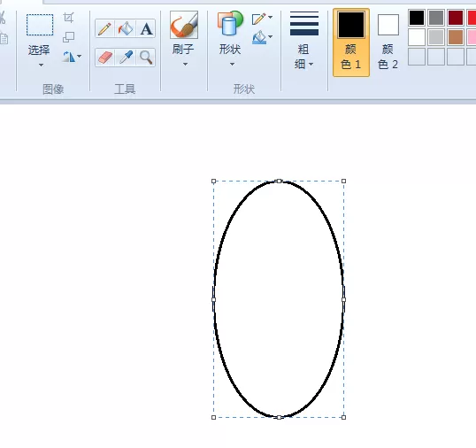Viewport: 476px width, 448px height.
Task: Select the Magnifier tool
Action: [x=146, y=58]
